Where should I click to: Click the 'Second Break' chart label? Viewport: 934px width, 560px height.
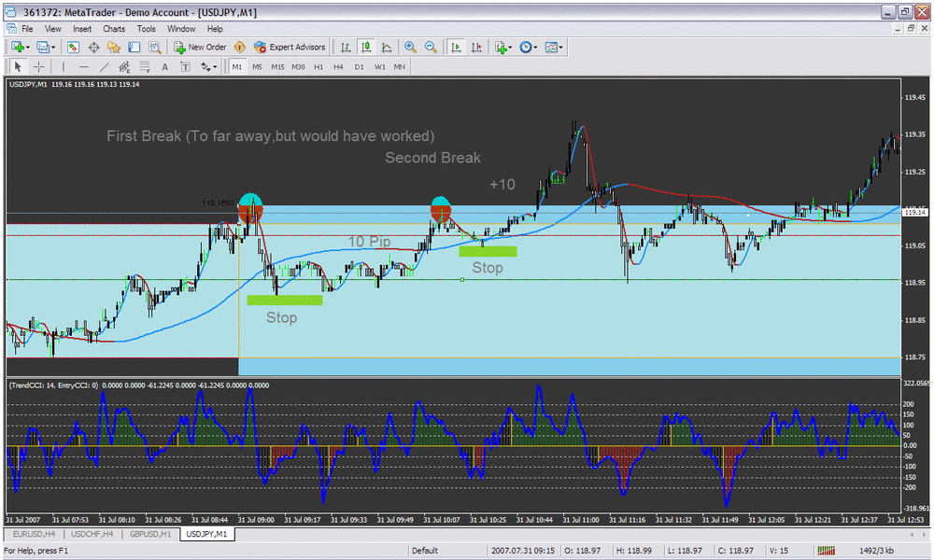tap(432, 158)
